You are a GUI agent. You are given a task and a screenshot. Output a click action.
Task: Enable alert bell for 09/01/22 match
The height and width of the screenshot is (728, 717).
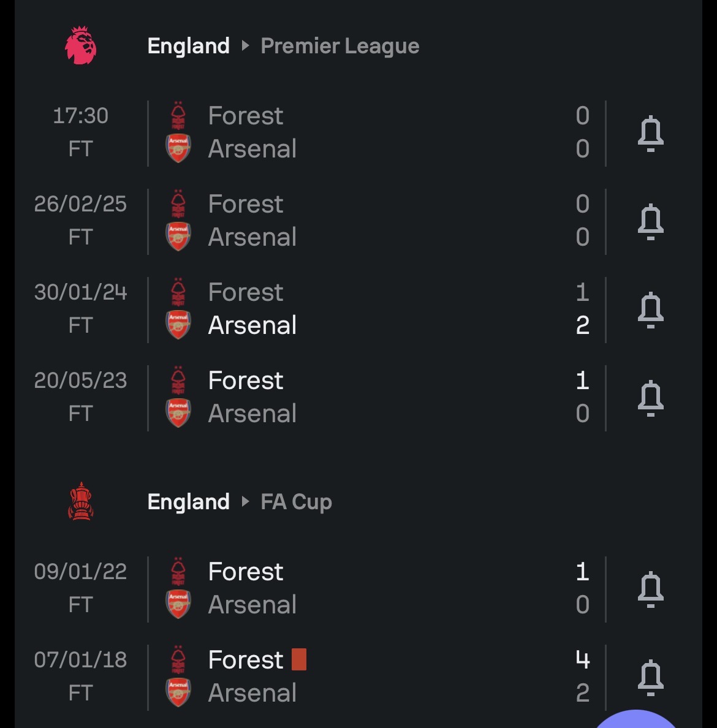pos(650,589)
